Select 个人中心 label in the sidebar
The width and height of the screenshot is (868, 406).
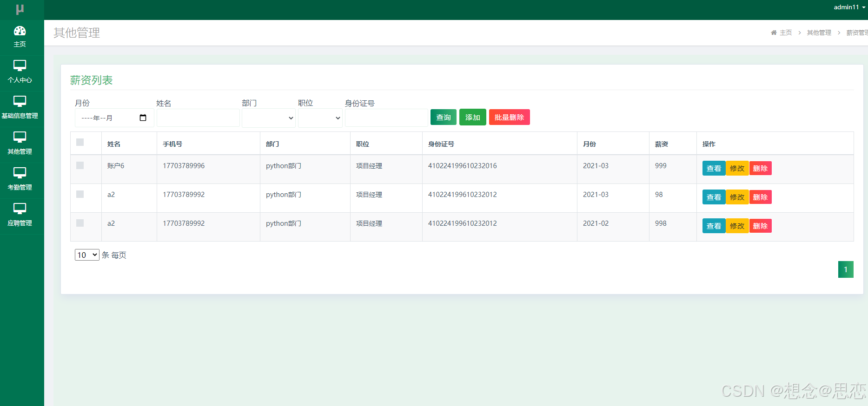pyautogui.click(x=20, y=80)
